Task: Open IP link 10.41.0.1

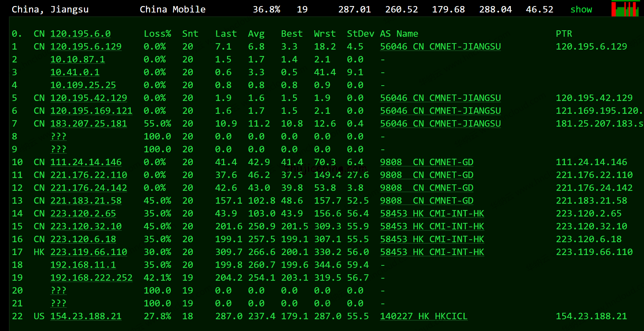Action: click(75, 72)
